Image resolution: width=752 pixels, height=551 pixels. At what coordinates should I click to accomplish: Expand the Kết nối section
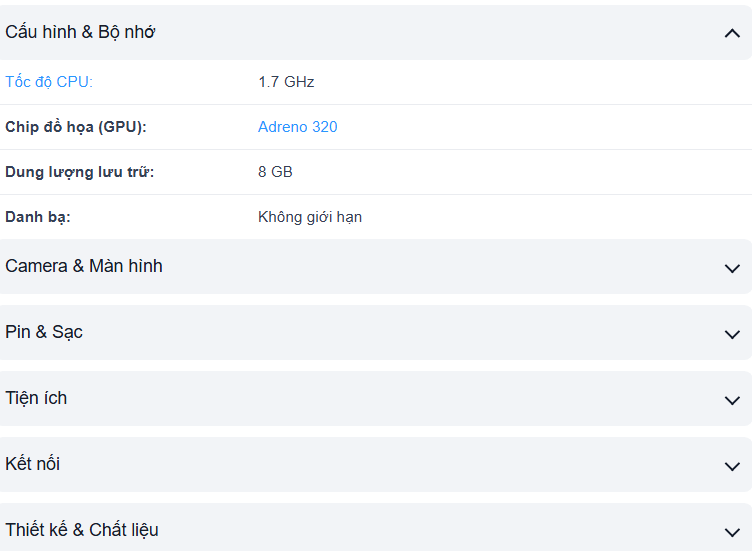pyautogui.click(x=33, y=464)
